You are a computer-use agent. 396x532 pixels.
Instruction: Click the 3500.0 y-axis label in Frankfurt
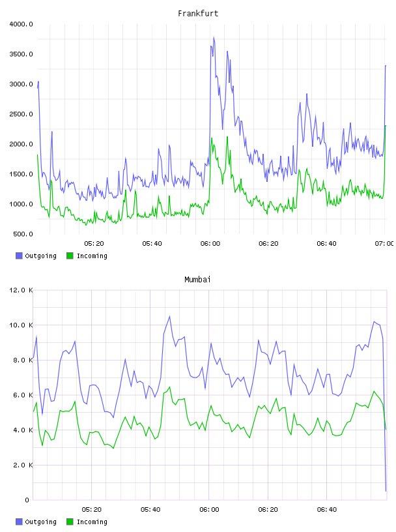[x=21, y=54]
